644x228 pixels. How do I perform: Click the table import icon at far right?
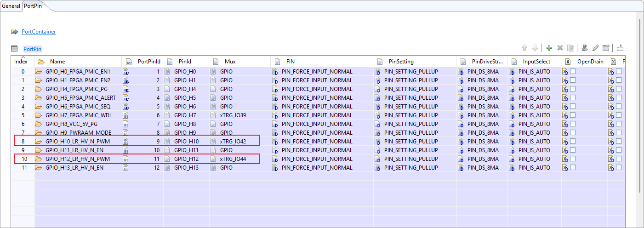coord(620,48)
